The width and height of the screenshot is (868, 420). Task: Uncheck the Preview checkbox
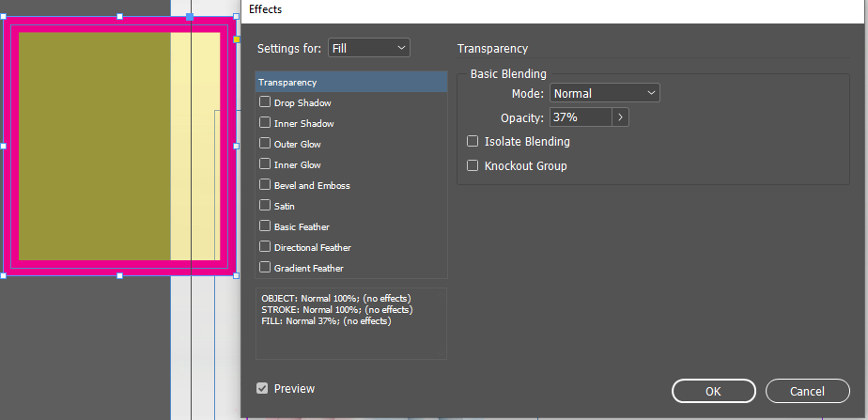(262, 388)
